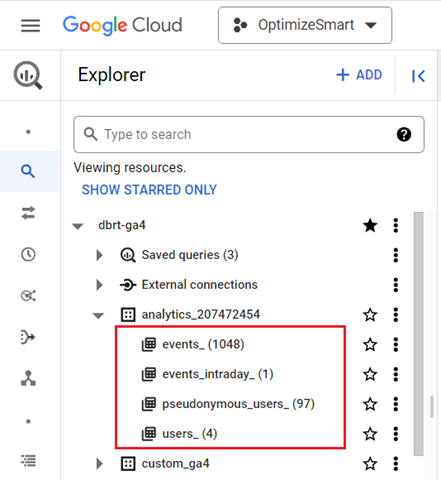Open Scheduled queries clock icon in sidebar
441x480 pixels.
[28, 255]
